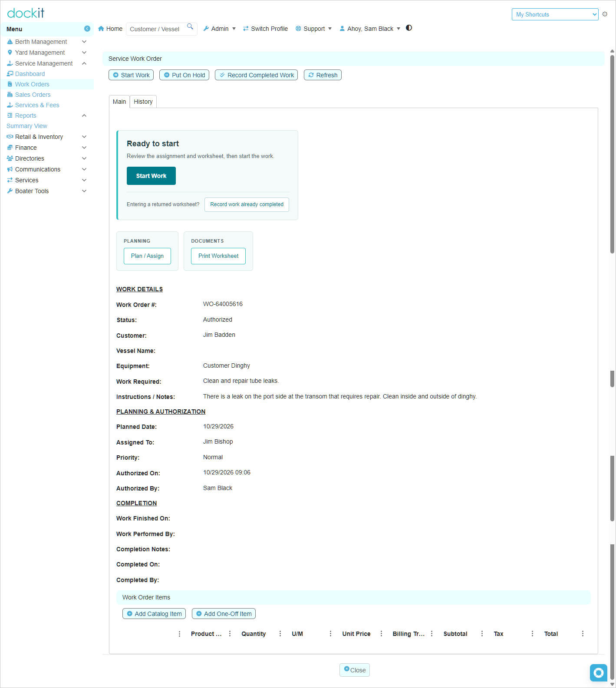The image size is (616, 688).
Task: Open column menu dots for Subtotal column
Action: coord(482,634)
